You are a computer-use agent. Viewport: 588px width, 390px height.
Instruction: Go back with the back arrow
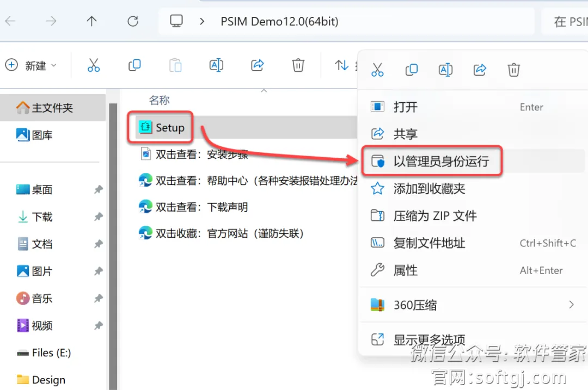coord(10,21)
